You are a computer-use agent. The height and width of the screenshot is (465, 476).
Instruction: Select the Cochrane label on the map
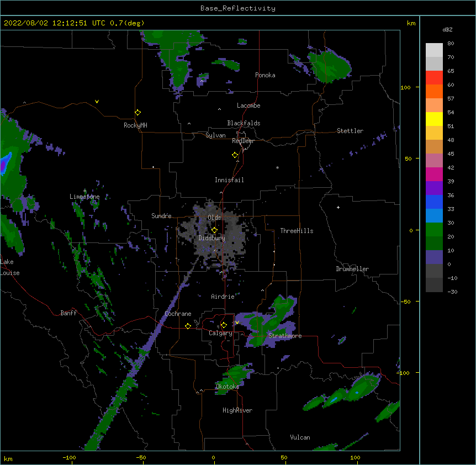pyautogui.click(x=178, y=314)
